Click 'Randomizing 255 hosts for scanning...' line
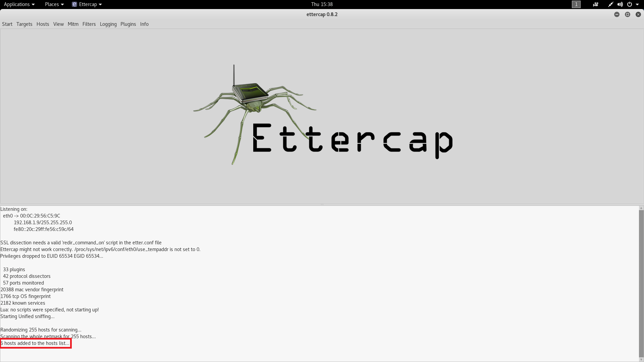The width and height of the screenshot is (644, 362). (41, 330)
